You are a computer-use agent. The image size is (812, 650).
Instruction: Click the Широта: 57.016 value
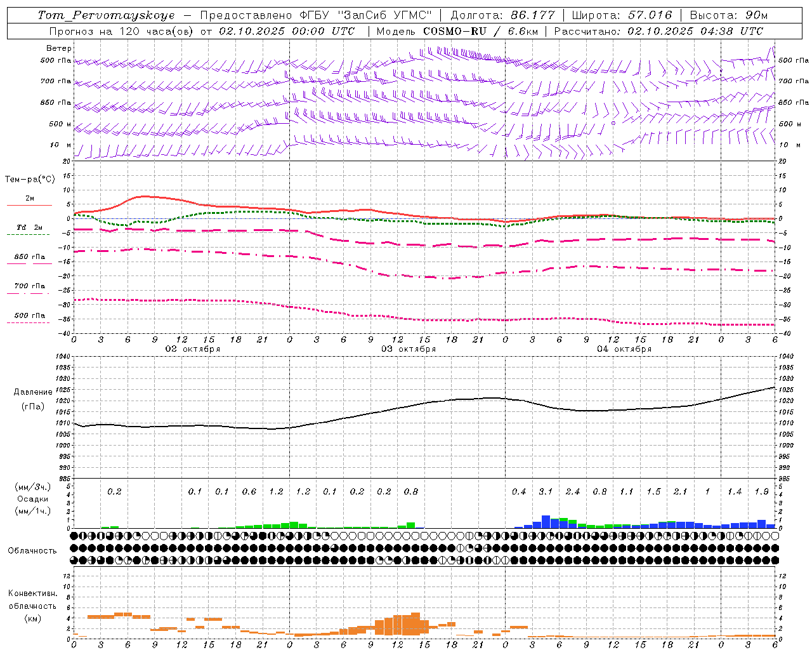(622, 15)
